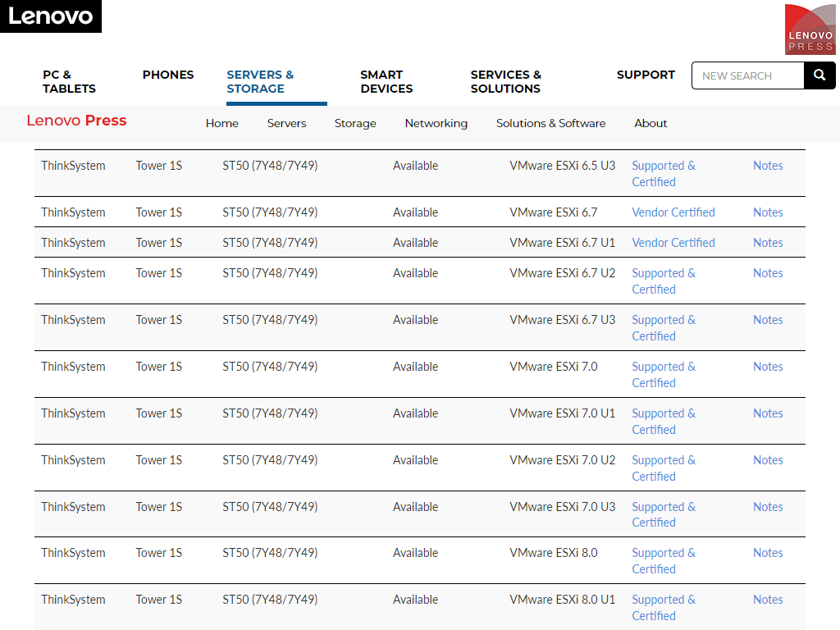Open the Services & Solutions menu
This screenshot has width=840, height=630.
[x=505, y=81]
